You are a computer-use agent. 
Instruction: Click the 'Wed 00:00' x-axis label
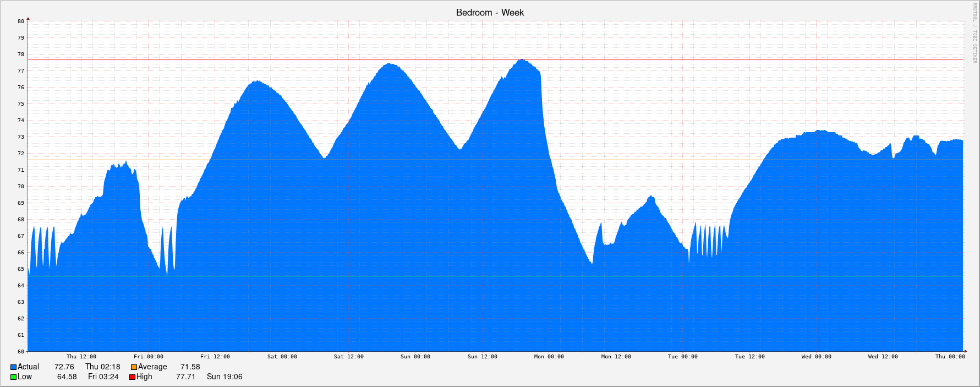(816, 357)
